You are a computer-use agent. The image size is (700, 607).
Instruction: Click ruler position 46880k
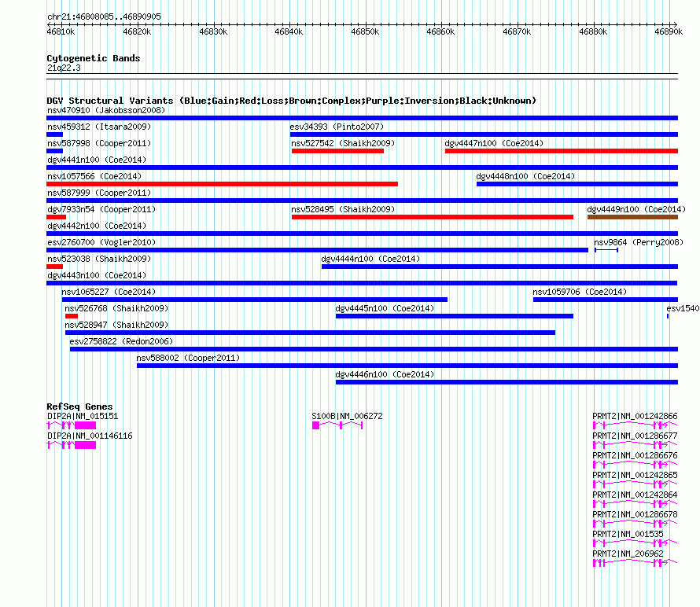click(593, 31)
